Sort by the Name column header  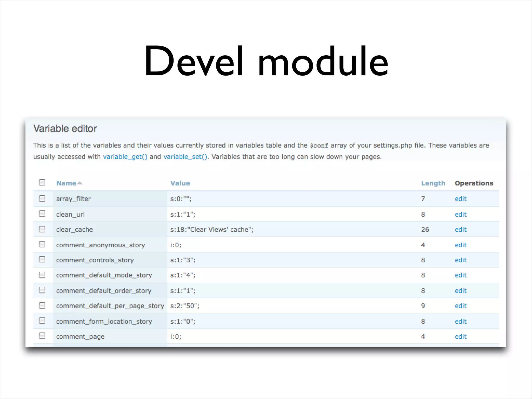pos(66,183)
